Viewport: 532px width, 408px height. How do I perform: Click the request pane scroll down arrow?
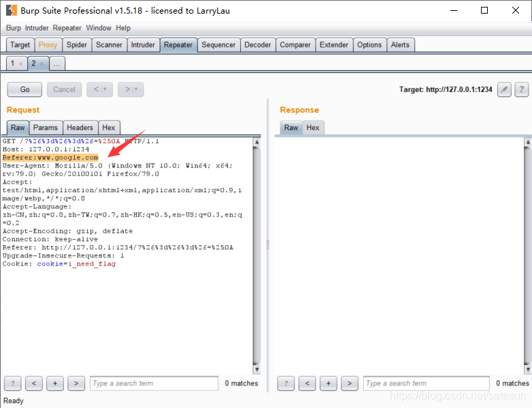[x=257, y=370]
